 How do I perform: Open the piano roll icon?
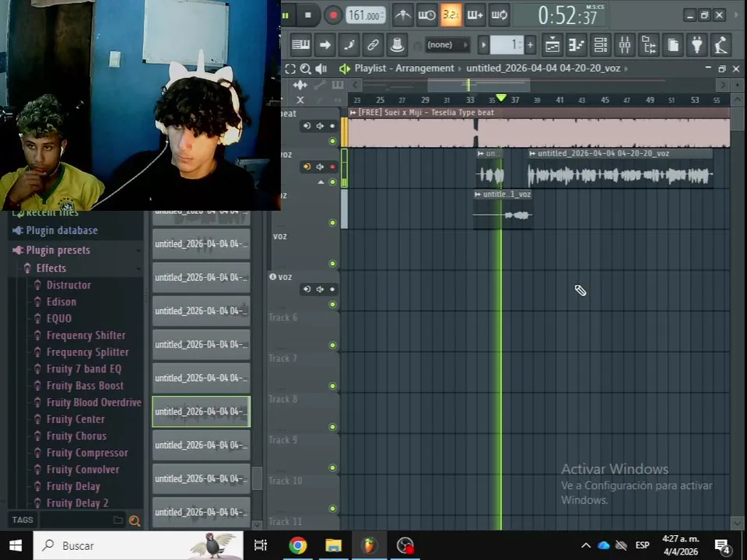tap(577, 45)
